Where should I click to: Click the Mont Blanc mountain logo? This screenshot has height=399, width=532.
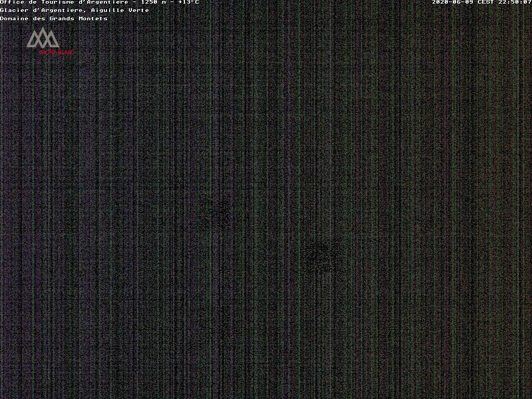[49, 41]
